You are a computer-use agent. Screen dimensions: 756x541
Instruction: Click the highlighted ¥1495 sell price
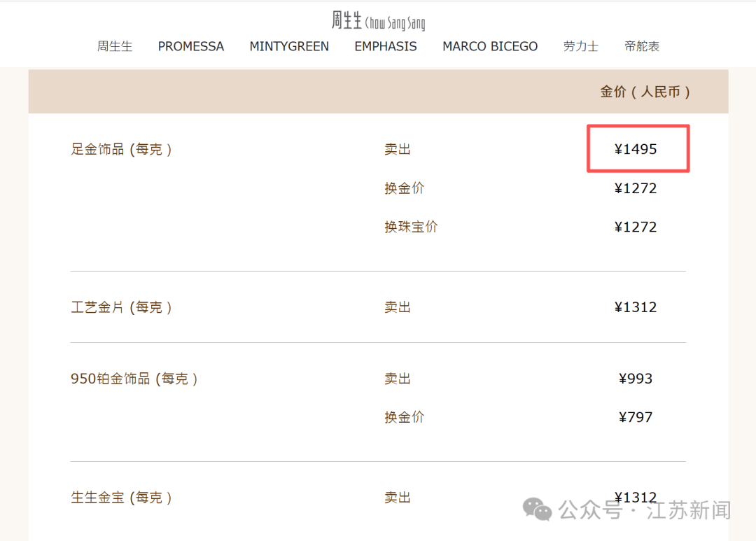click(x=636, y=149)
